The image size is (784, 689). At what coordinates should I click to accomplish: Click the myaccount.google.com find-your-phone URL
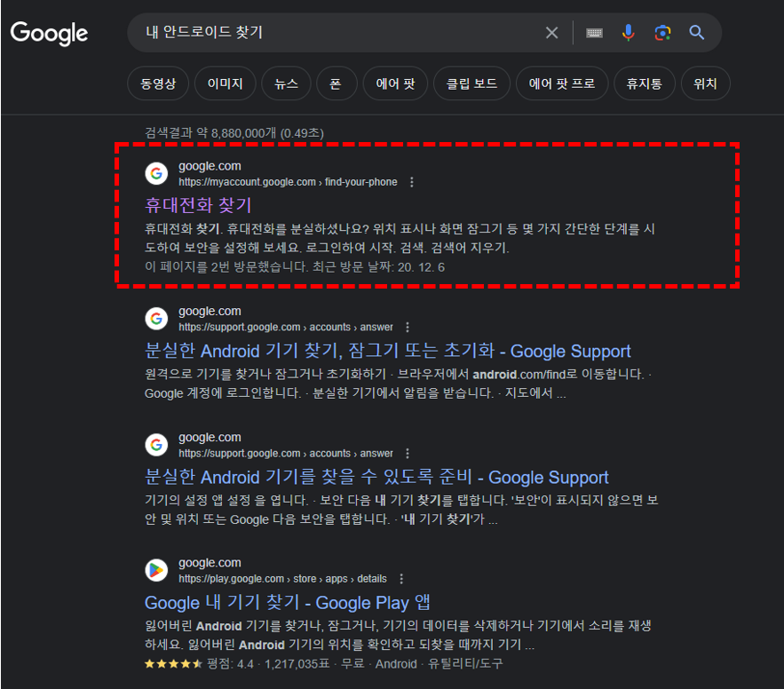click(288, 182)
